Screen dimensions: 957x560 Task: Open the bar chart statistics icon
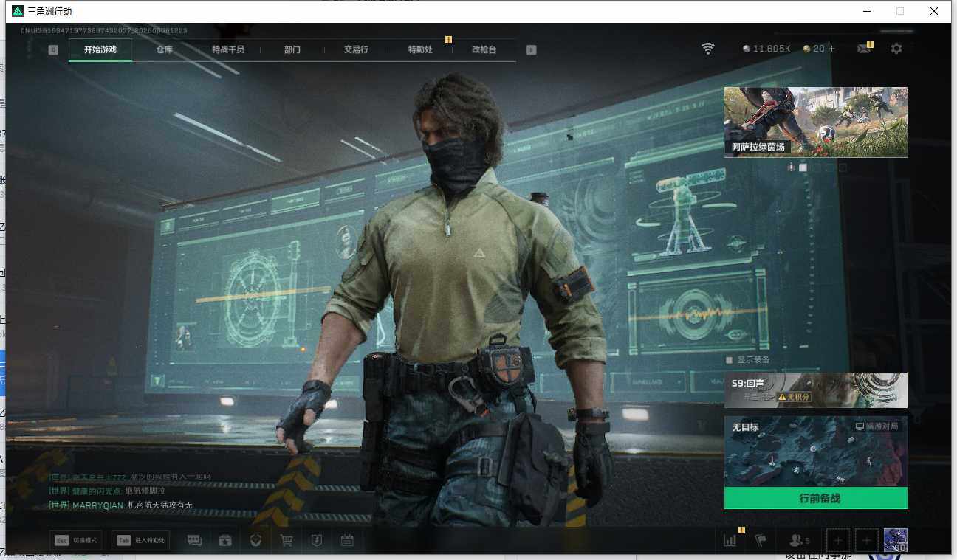point(730,540)
